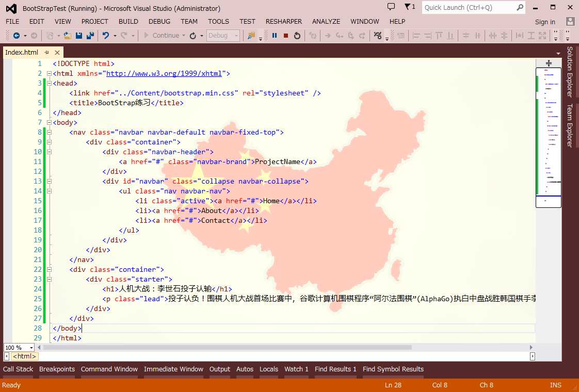The width and height of the screenshot is (579, 392).
Task: Collapse the ul element at line 14
Action: (49, 191)
